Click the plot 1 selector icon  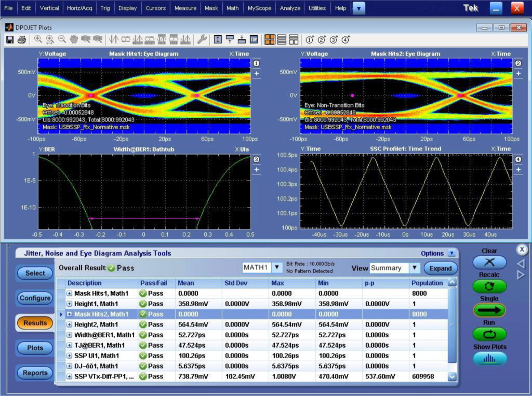coord(310,39)
